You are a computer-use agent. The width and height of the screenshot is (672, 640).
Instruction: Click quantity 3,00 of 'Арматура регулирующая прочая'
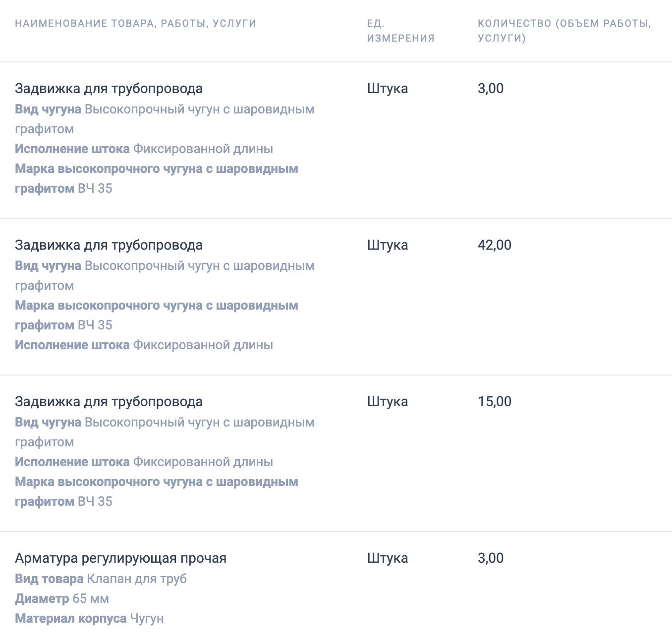point(490,558)
